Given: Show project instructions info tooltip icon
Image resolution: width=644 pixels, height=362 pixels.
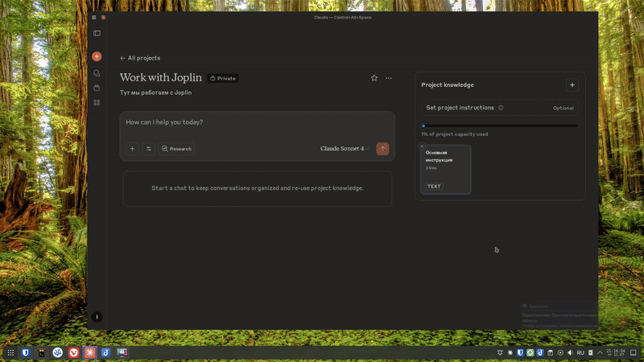Looking at the screenshot, I should (501, 108).
